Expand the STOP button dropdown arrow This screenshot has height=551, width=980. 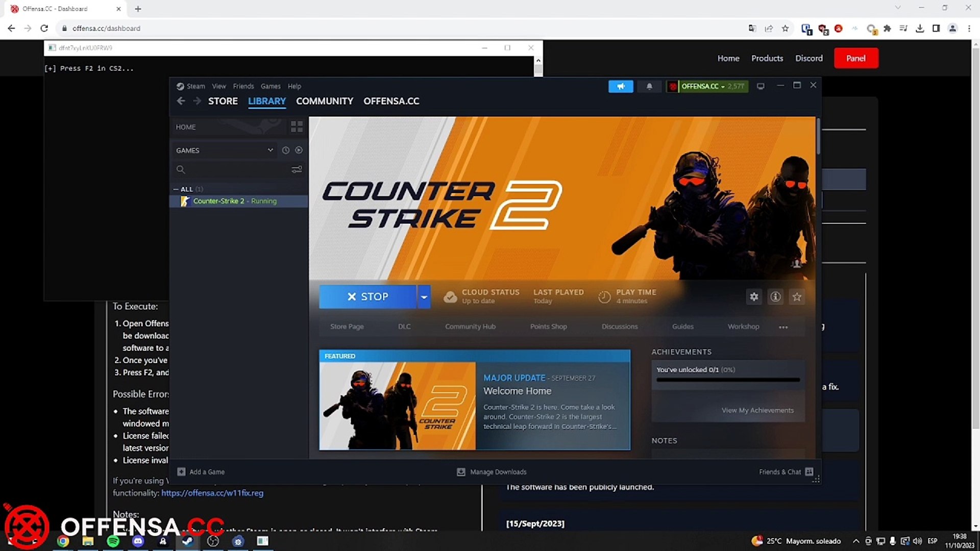424,296
